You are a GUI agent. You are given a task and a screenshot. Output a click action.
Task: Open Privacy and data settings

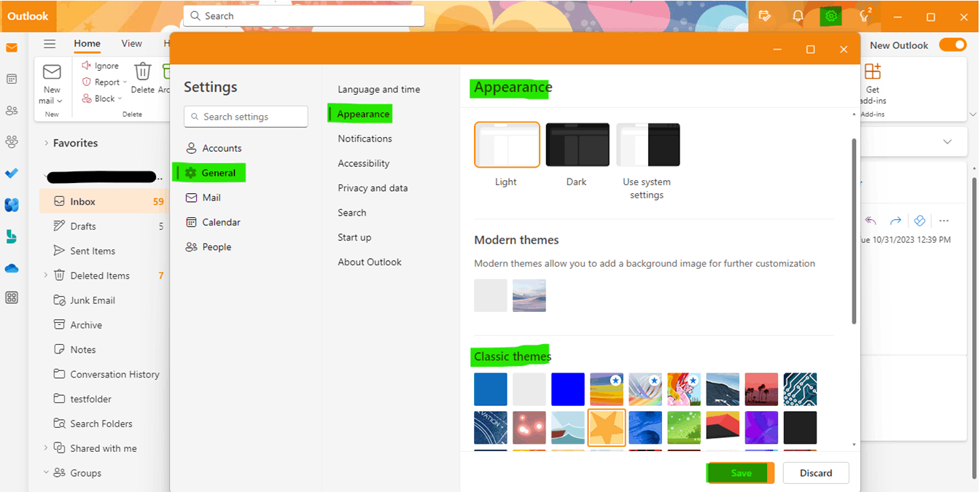coord(373,188)
